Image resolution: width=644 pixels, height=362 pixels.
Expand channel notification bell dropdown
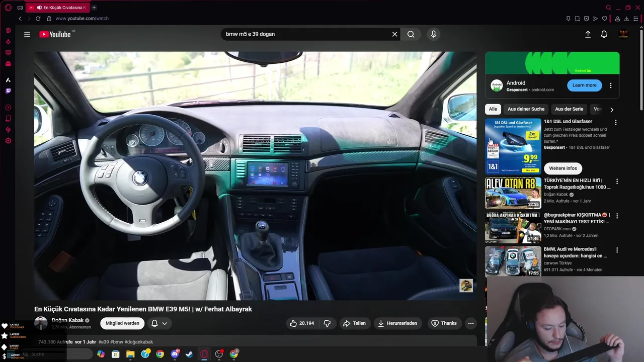[159, 323]
